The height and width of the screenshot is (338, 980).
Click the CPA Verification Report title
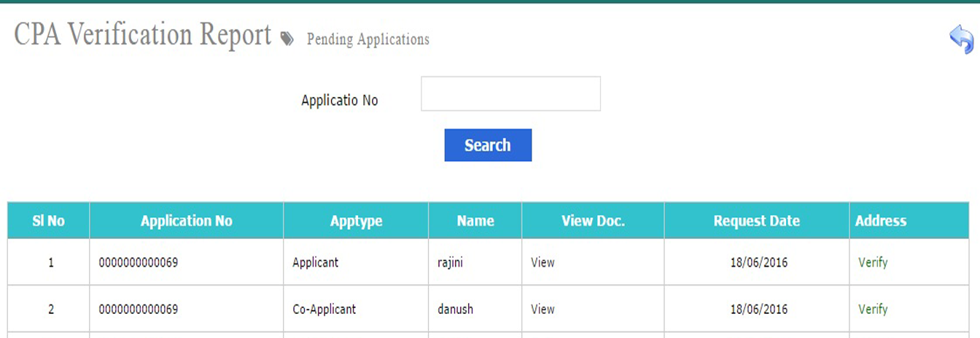143,35
